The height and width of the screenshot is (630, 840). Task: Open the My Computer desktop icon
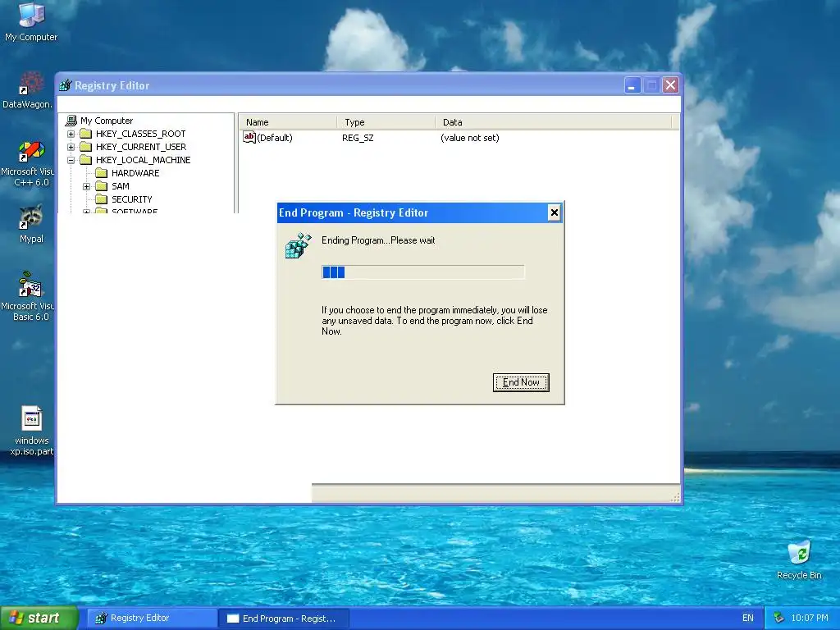click(31, 21)
